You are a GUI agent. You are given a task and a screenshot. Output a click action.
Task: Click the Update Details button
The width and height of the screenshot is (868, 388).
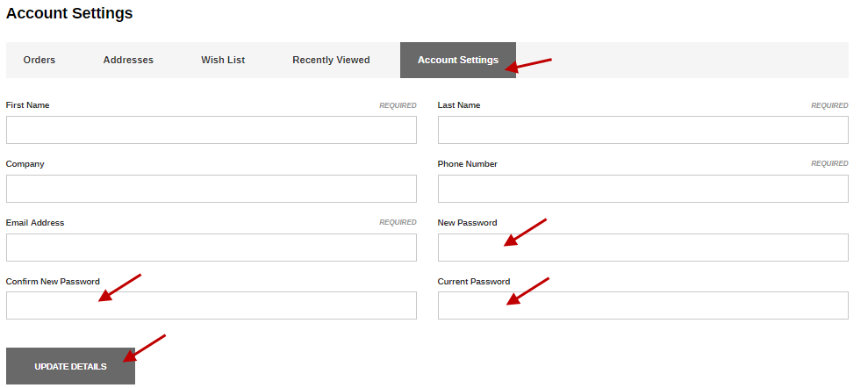pyautogui.click(x=70, y=366)
